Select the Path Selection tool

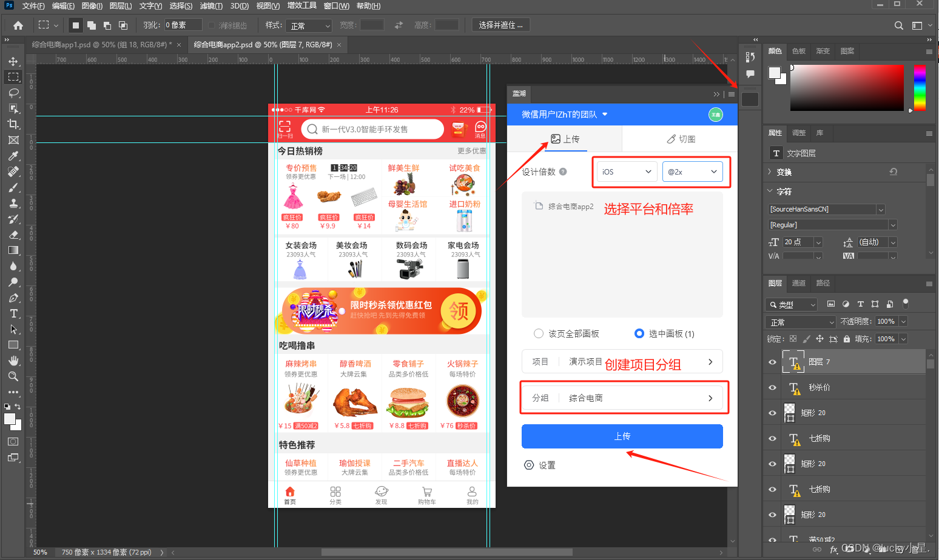click(x=13, y=329)
